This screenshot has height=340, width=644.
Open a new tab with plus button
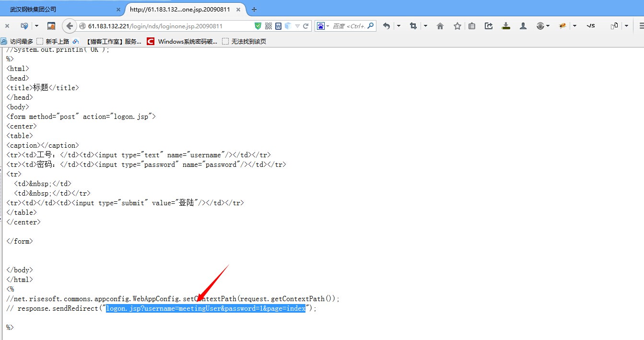pos(254,10)
